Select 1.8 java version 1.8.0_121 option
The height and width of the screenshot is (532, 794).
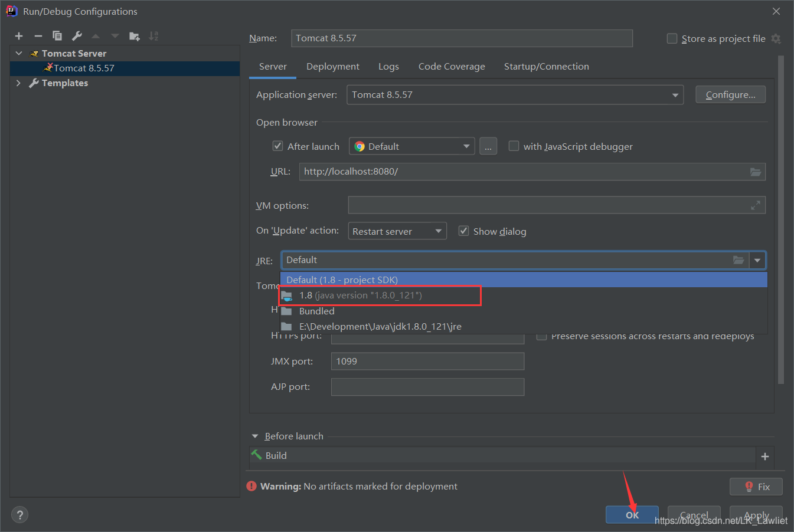click(524, 295)
